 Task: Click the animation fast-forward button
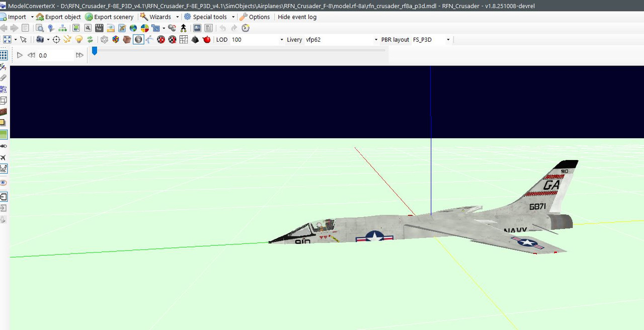[x=79, y=55]
